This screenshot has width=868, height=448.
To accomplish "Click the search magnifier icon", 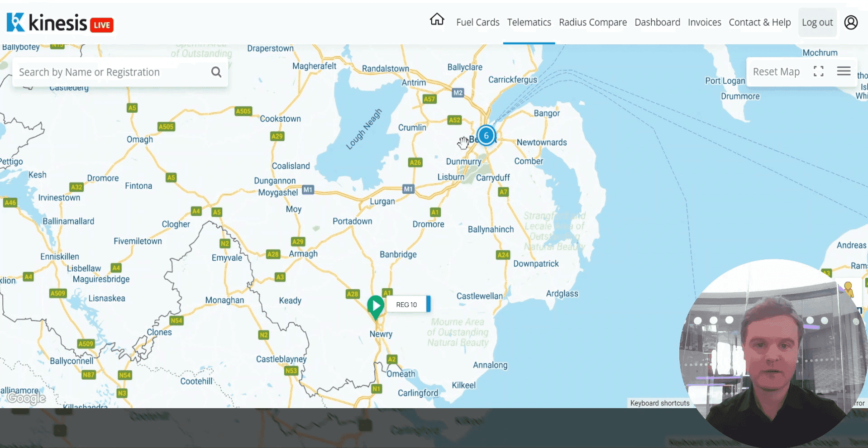I will click(x=216, y=72).
